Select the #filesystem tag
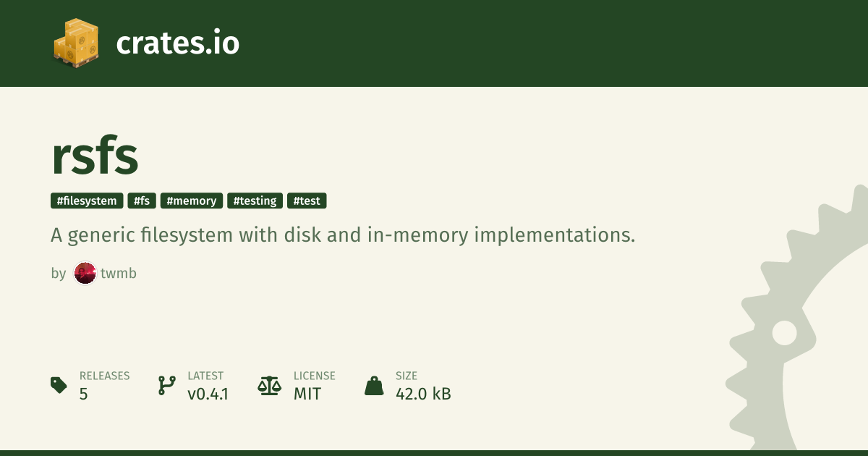 point(87,200)
